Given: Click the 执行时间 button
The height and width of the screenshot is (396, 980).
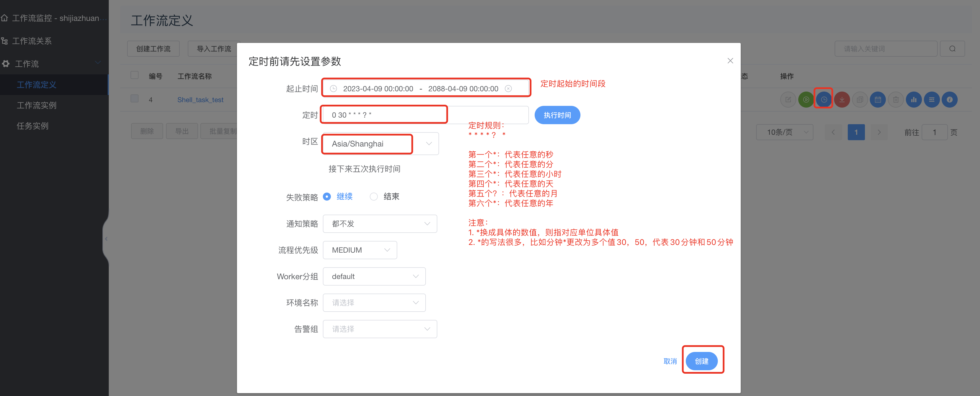Looking at the screenshot, I should [557, 115].
